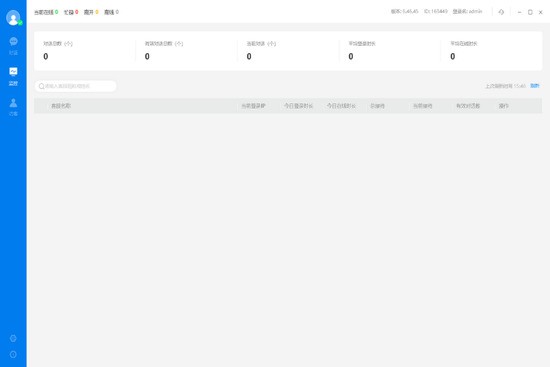Select the offline status with gray count

pyautogui.click(x=111, y=12)
